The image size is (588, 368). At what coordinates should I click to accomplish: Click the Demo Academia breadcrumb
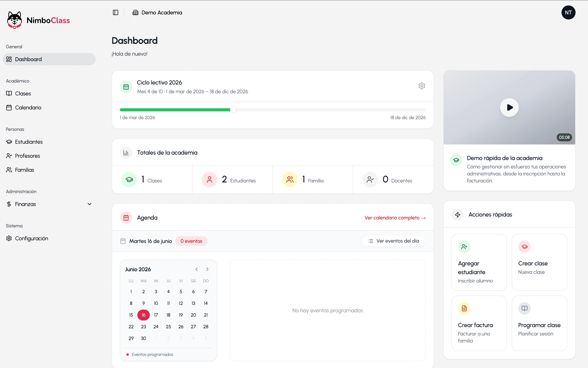pyautogui.click(x=162, y=12)
